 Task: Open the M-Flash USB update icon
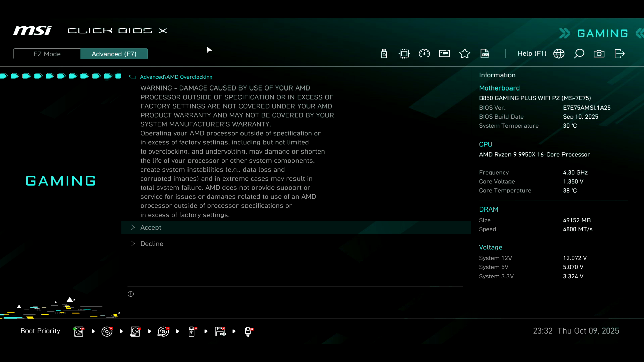pyautogui.click(x=384, y=54)
